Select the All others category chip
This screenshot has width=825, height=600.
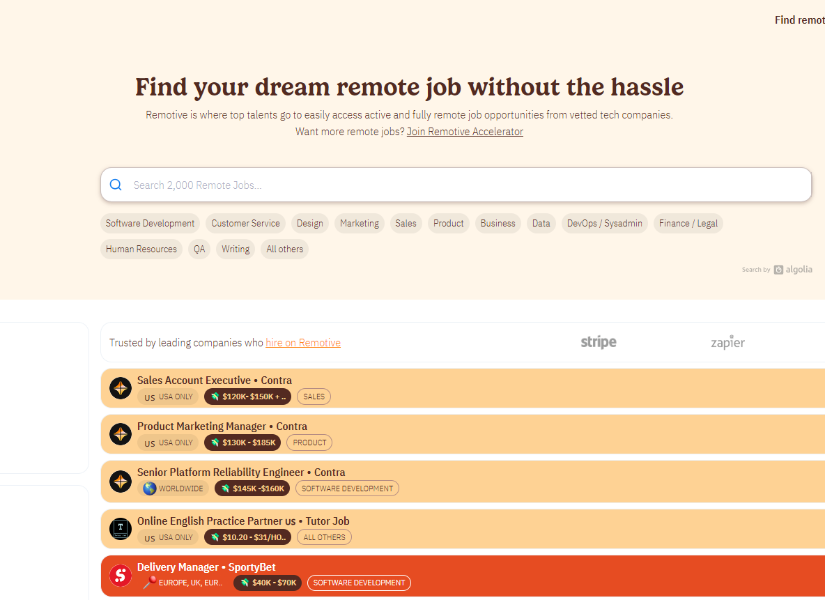(284, 249)
